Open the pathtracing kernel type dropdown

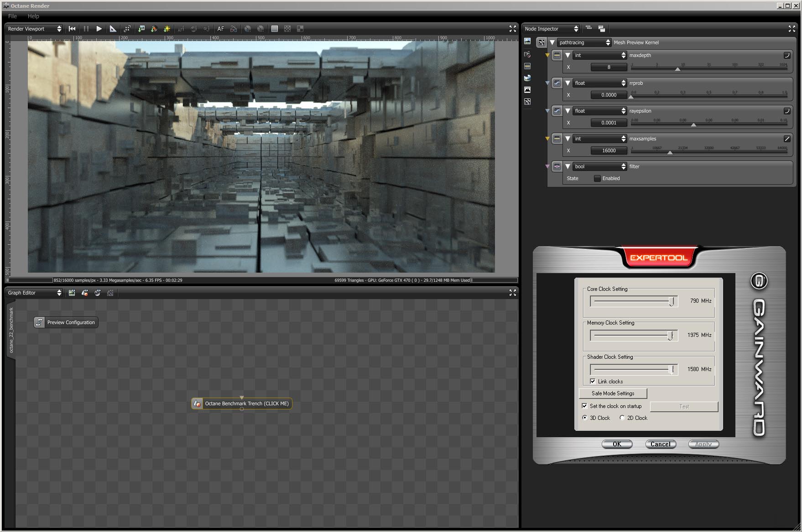coord(584,42)
